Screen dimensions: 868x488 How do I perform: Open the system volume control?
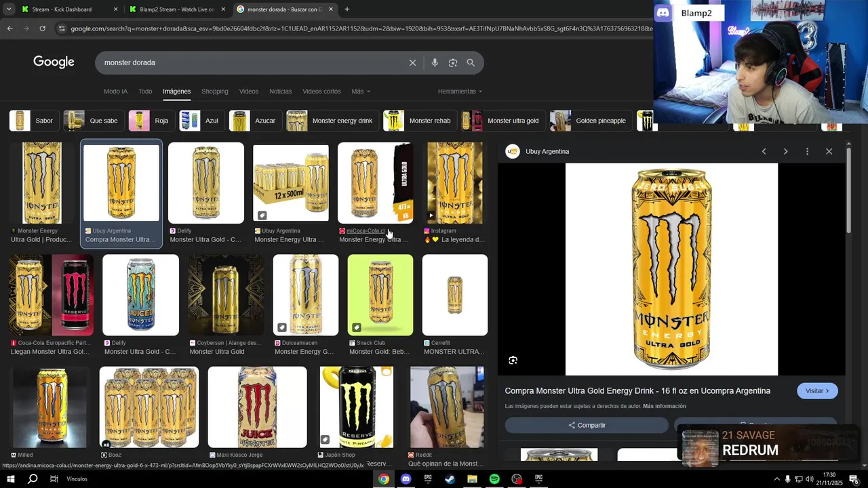coord(809,479)
